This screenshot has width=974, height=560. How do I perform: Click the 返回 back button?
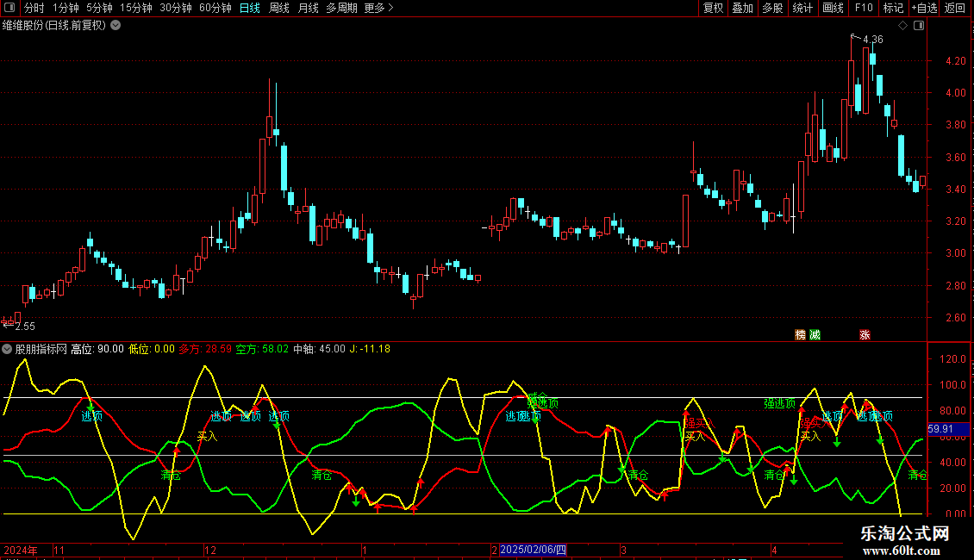pyautogui.click(x=955, y=9)
